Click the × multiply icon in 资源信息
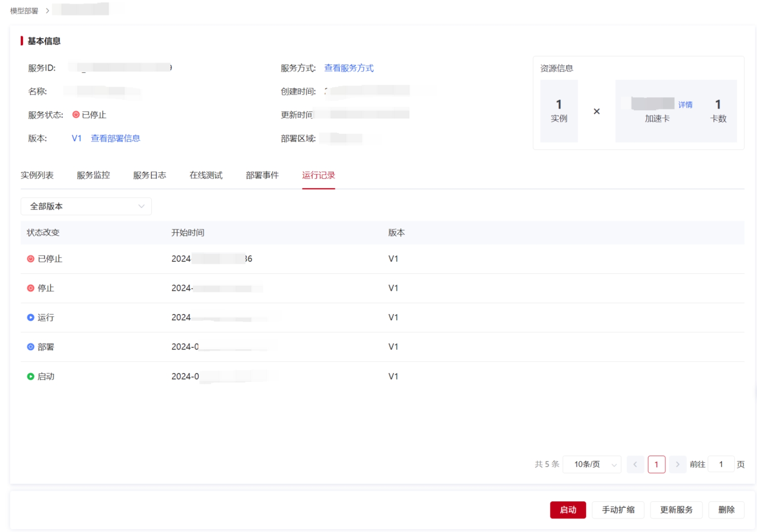This screenshot has width=757, height=532. click(596, 111)
